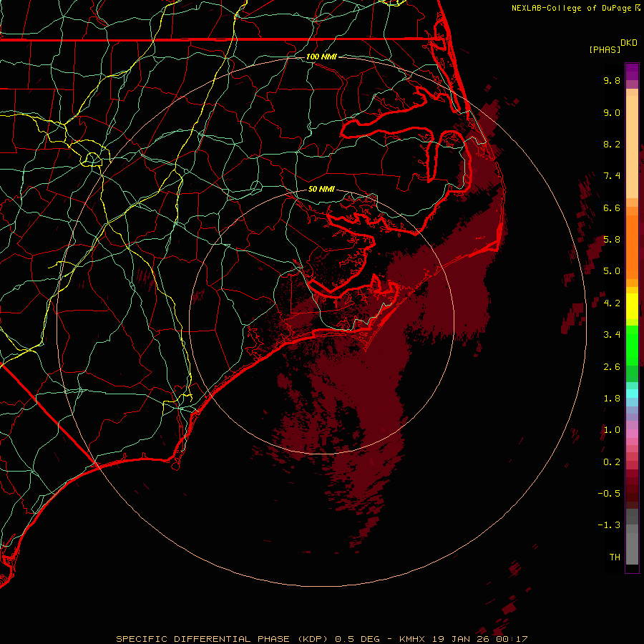Click the bright green segment of color bar
This screenshot has height=644, width=644.
click(x=632, y=346)
